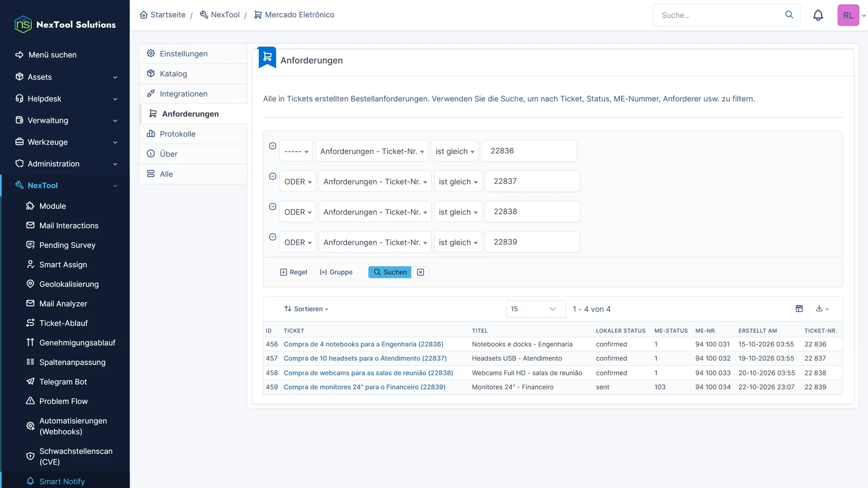
Task: Click the export download icon above the table
Action: pos(822,309)
